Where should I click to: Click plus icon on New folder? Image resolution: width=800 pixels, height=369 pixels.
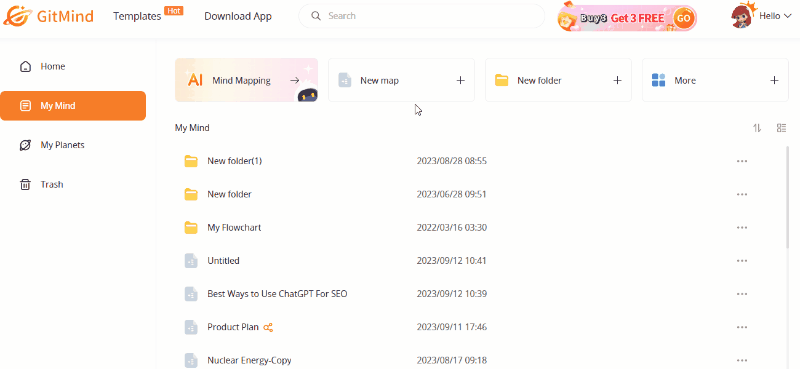pos(617,80)
